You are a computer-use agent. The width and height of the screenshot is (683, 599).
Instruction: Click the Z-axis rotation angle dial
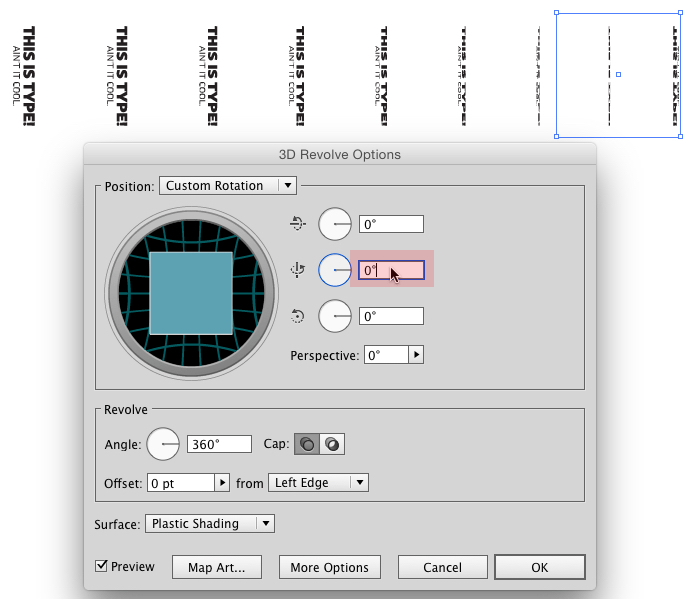pos(335,316)
